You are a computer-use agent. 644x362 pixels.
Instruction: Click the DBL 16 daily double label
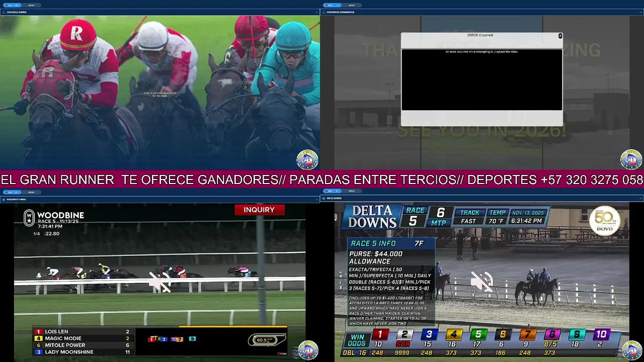click(x=355, y=353)
